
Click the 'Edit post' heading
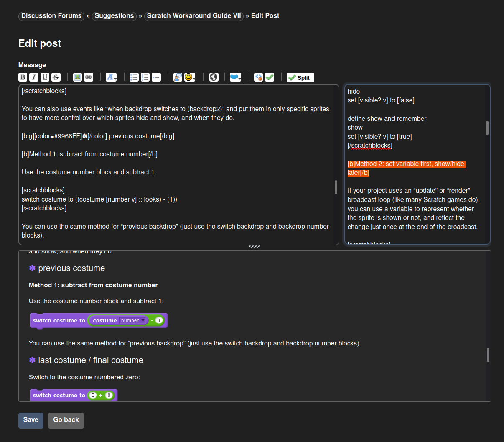pyautogui.click(x=40, y=43)
